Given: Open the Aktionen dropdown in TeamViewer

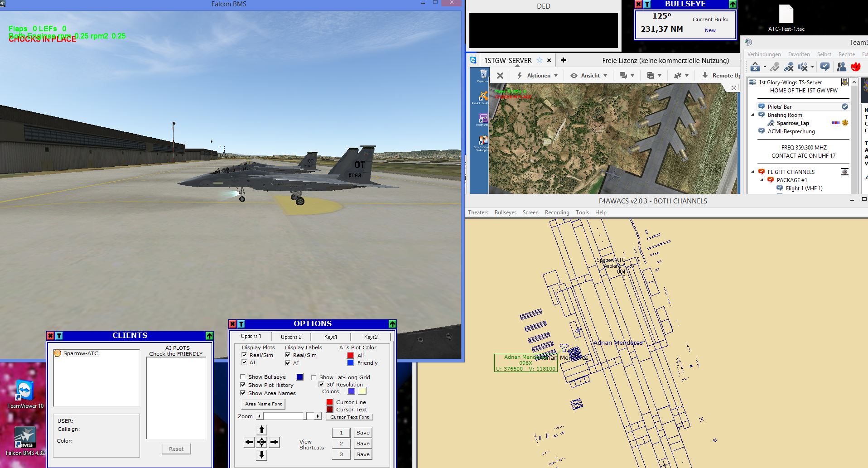Looking at the screenshot, I should click(537, 76).
